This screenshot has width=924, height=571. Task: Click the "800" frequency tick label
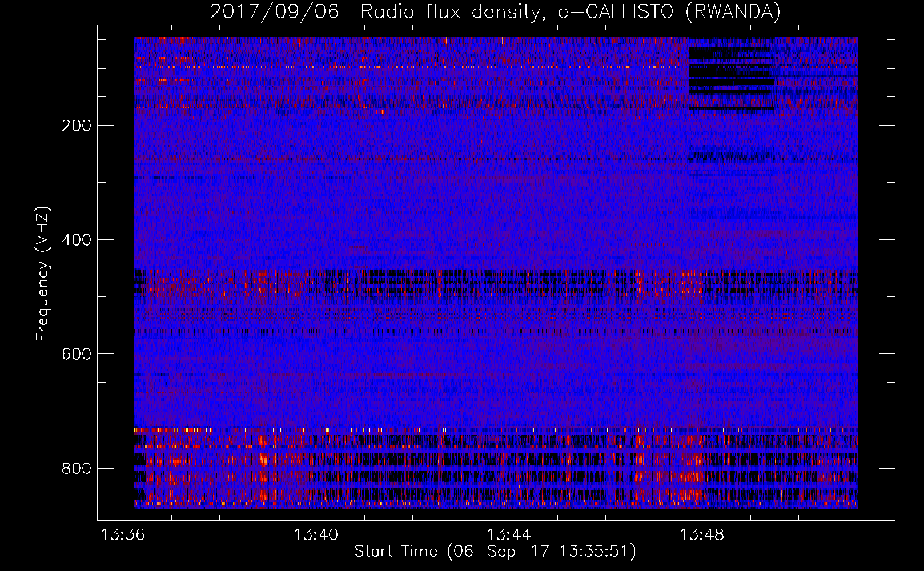click(x=77, y=468)
